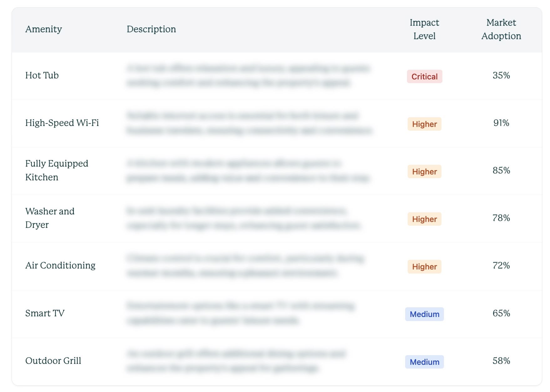Select the Description column header
Viewport: 550px width, 392px height.
coord(151,29)
